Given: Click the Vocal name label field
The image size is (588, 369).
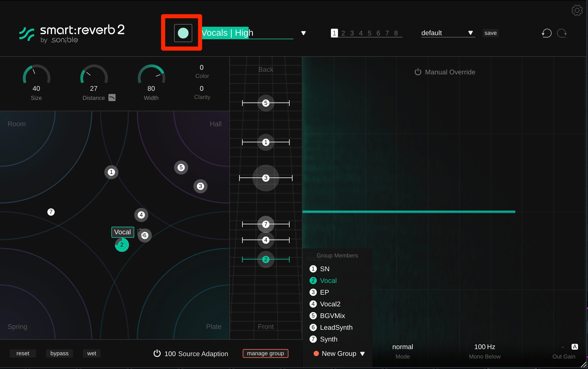Looking at the screenshot, I should coord(123,232).
